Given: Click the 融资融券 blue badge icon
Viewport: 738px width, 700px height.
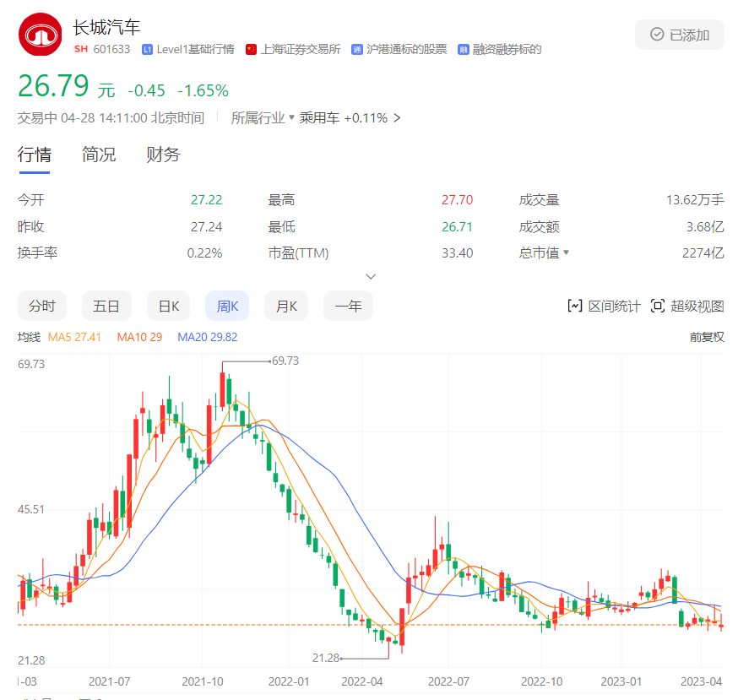Looking at the screenshot, I should 463,50.
